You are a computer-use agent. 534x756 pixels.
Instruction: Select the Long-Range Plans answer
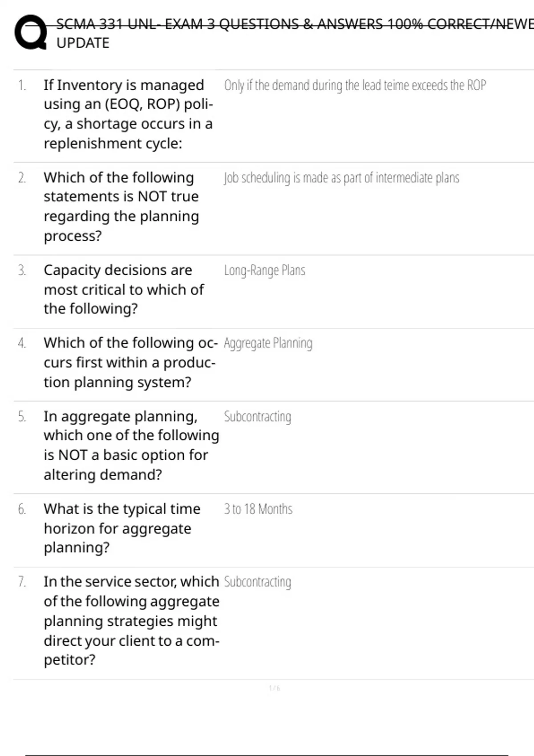(x=264, y=270)
